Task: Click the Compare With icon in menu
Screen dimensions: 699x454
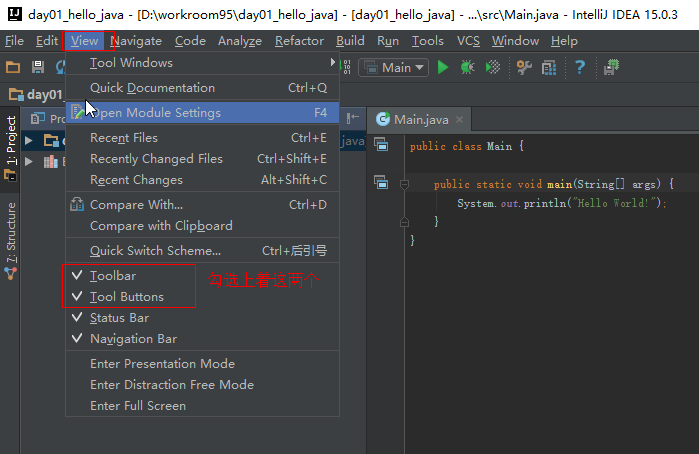Action: coord(77,204)
